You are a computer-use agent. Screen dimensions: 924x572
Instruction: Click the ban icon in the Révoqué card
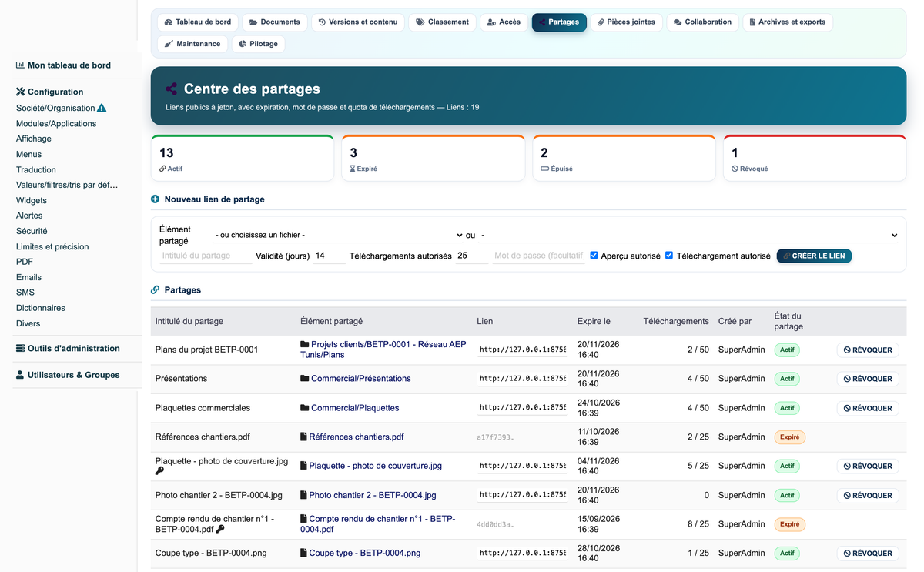pos(735,169)
